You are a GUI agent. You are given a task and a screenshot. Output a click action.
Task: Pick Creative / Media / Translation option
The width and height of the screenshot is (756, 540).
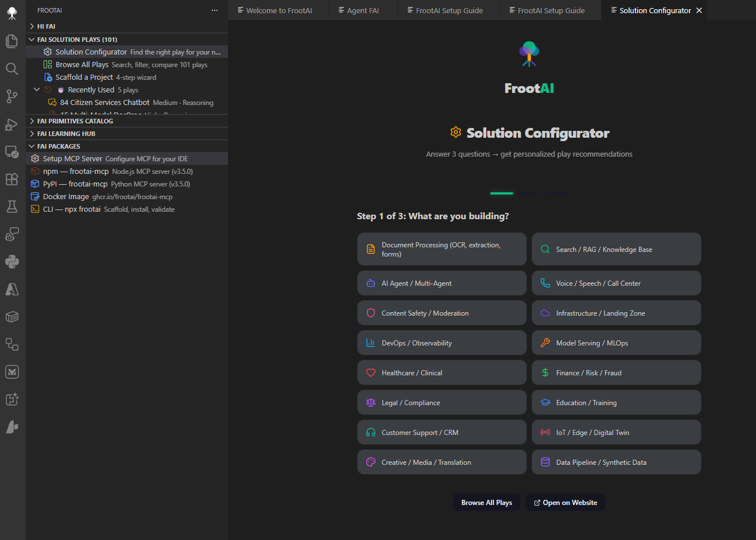point(441,462)
